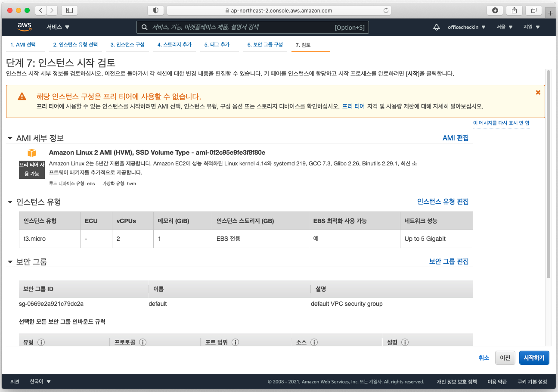
Task: Click security group ID sg-0669e2a921c79dc2a
Action: 51,304
